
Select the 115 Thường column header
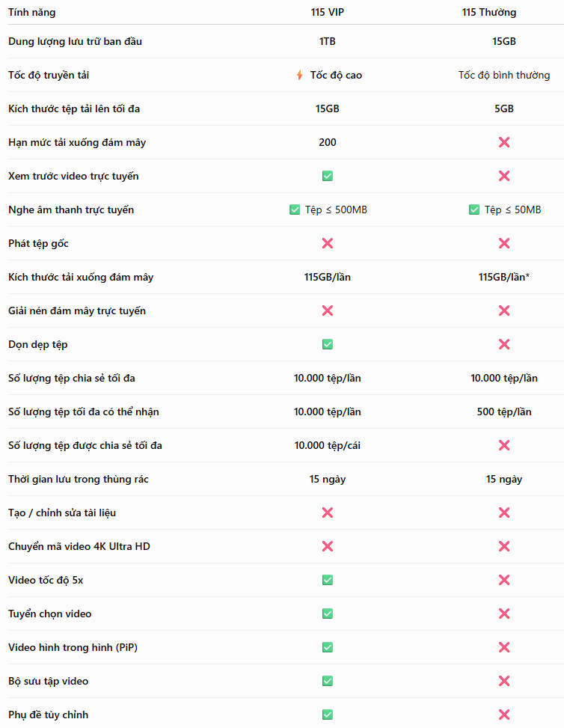[x=488, y=12]
